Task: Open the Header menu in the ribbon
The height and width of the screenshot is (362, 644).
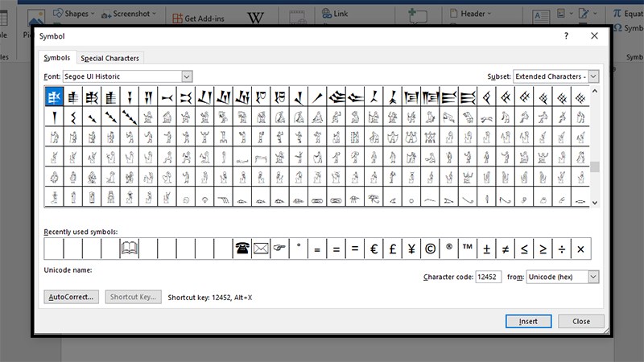Action: pos(470,14)
